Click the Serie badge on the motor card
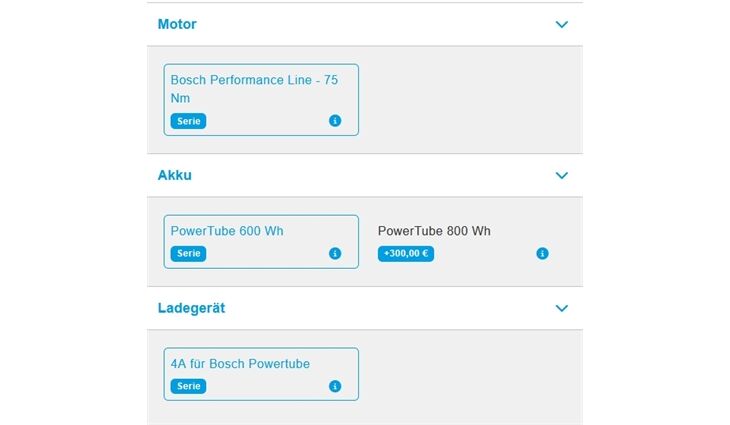 click(188, 121)
